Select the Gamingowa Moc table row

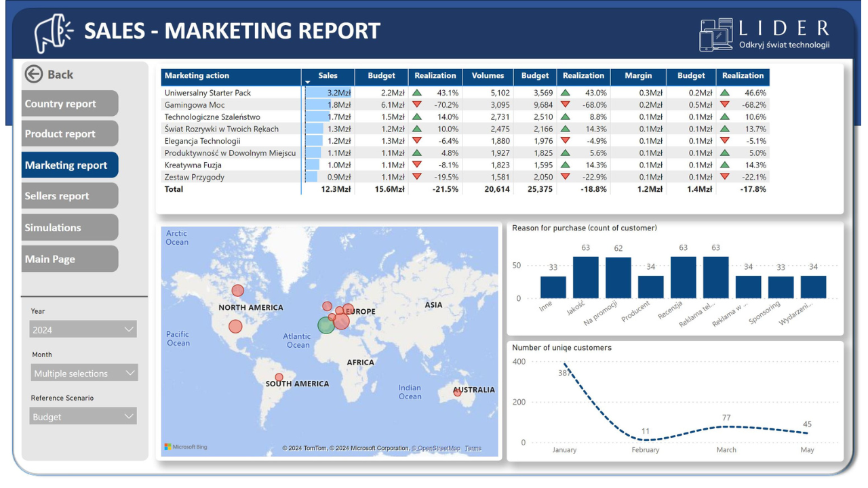point(231,105)
